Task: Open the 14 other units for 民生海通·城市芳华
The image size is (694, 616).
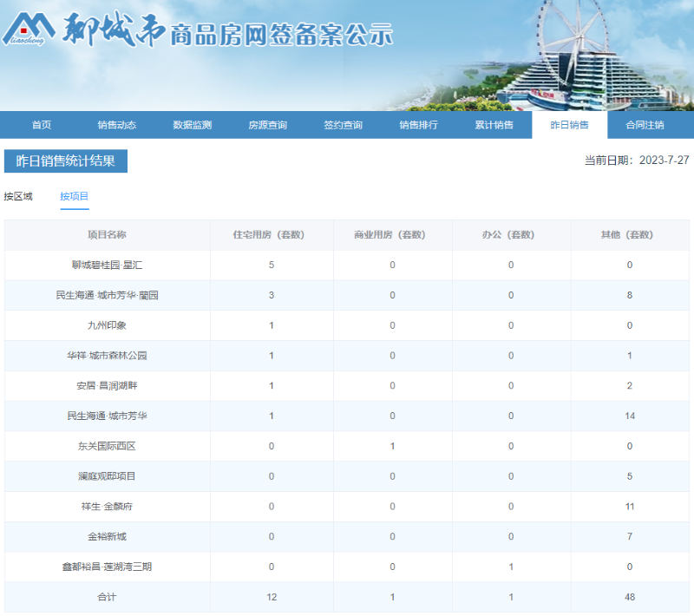Action: click(x=629, y=415)
